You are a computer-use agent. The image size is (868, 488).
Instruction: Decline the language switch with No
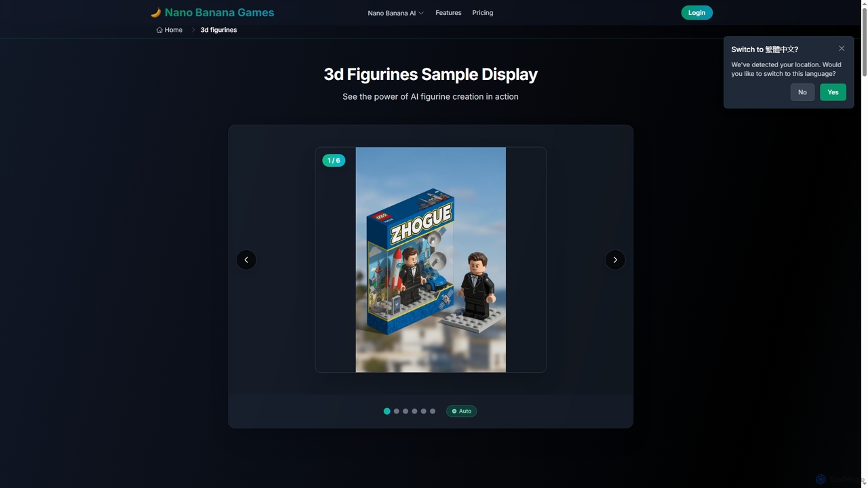coord(802,92)
